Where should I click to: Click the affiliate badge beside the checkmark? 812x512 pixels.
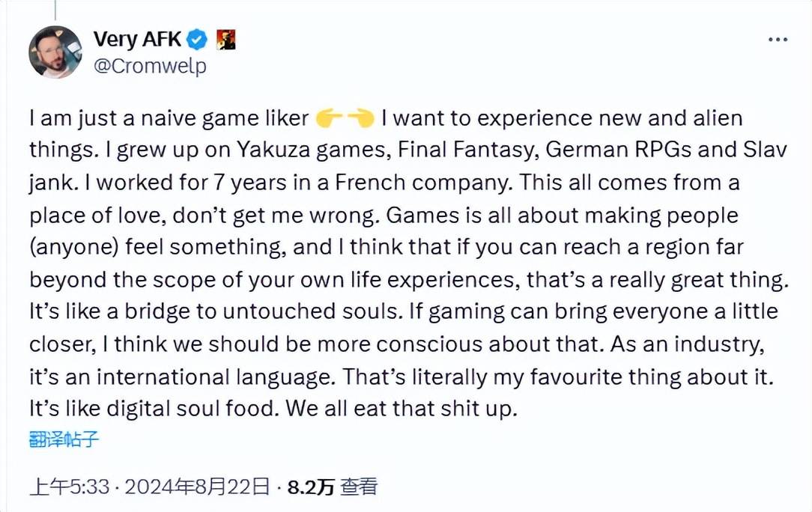(x=225, y=40)
